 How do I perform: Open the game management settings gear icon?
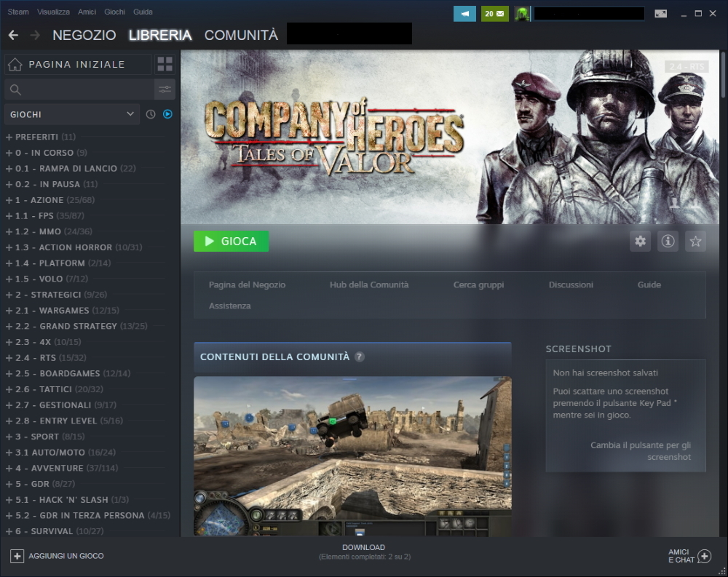click(640, 241)
